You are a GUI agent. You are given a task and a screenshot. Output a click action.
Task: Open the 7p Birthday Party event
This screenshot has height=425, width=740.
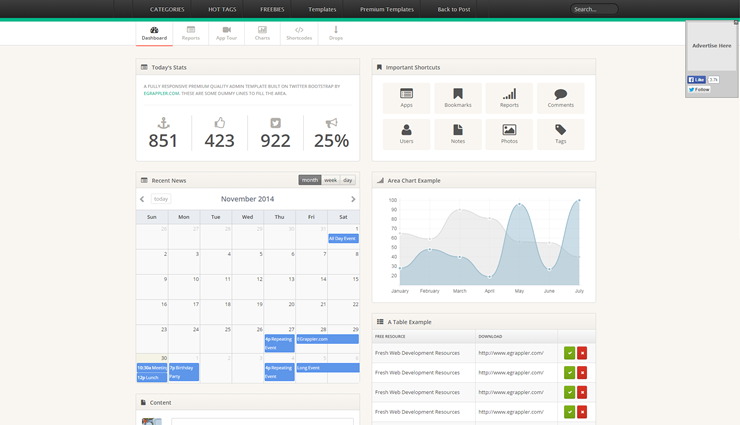click(x=184, y=372)
